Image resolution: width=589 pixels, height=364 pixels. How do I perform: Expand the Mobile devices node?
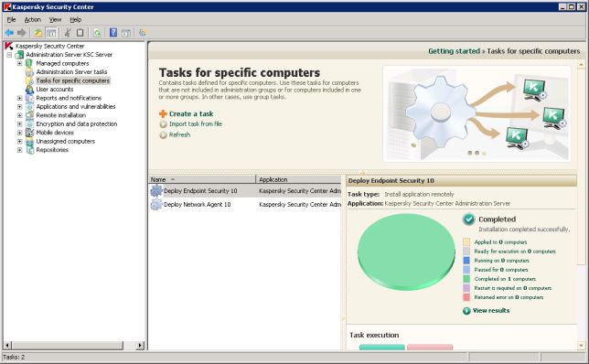19,133
